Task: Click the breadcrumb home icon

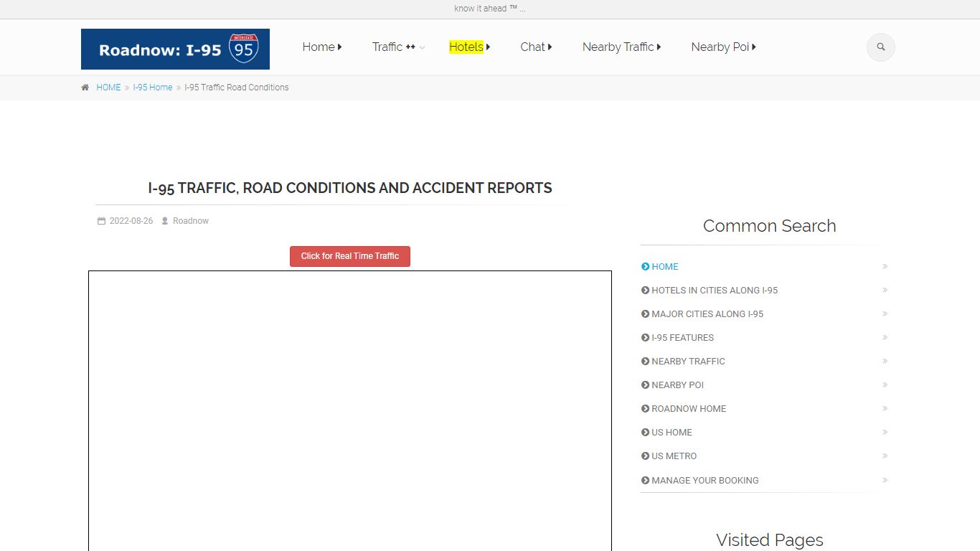Action: click(85, 88)
